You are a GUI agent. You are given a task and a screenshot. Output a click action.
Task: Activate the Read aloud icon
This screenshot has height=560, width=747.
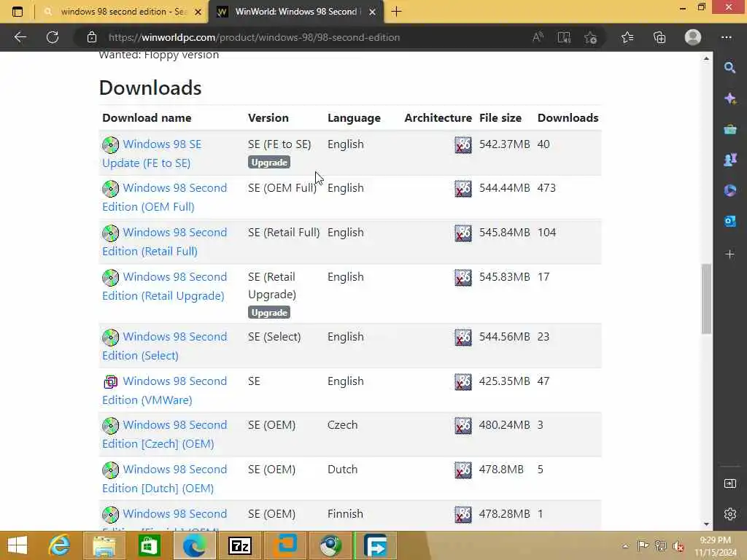tap(538, 37)
